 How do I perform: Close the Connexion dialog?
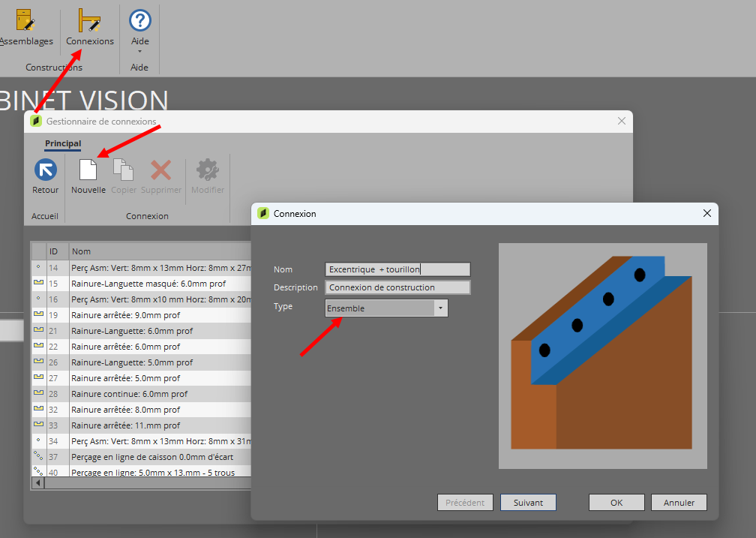click(x=706, y=213)
